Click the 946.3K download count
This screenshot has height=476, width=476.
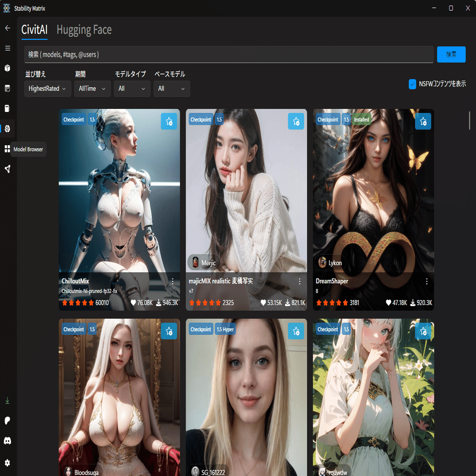(x=170, y=303)
